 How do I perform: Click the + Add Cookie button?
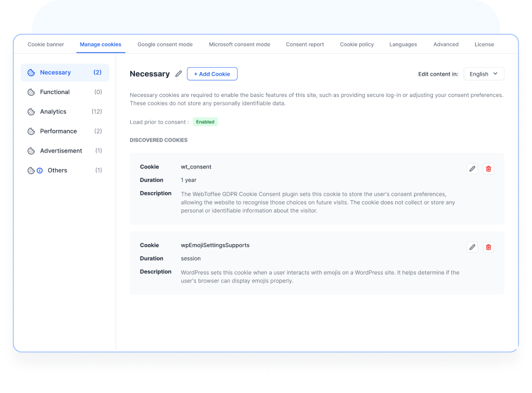click(212, 74)
